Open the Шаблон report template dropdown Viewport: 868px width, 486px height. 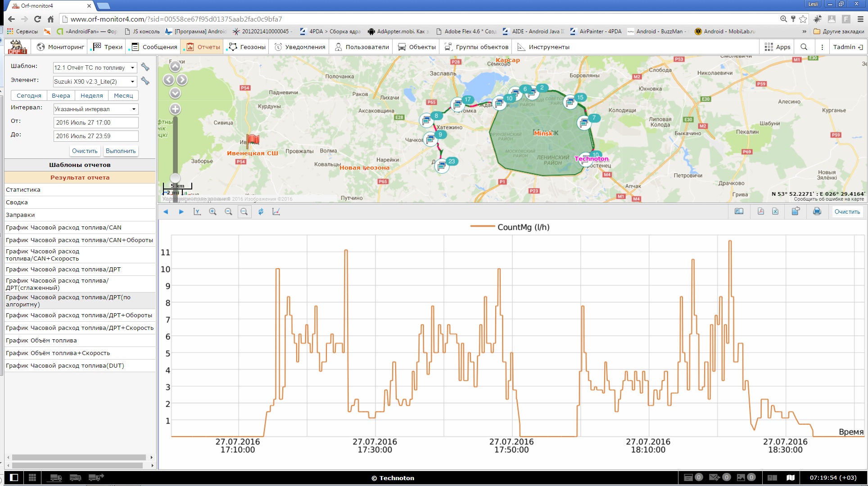[x=95, y=67]
